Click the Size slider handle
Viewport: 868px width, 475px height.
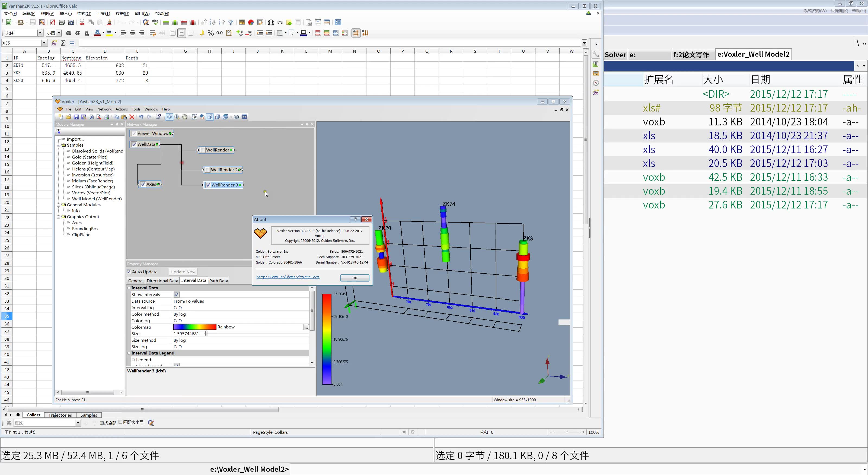[x=206, y=334]
